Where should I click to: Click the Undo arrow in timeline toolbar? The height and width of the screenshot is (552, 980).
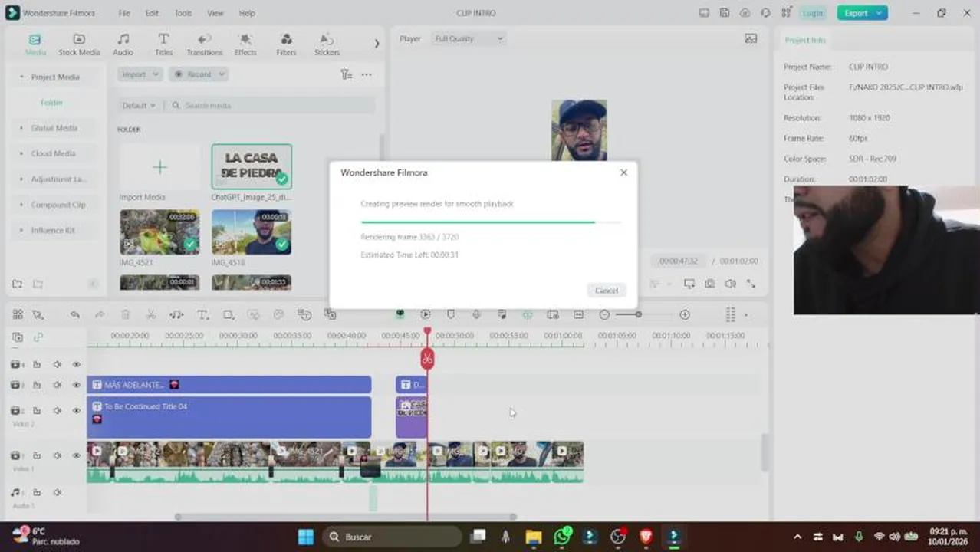(74, 314)
